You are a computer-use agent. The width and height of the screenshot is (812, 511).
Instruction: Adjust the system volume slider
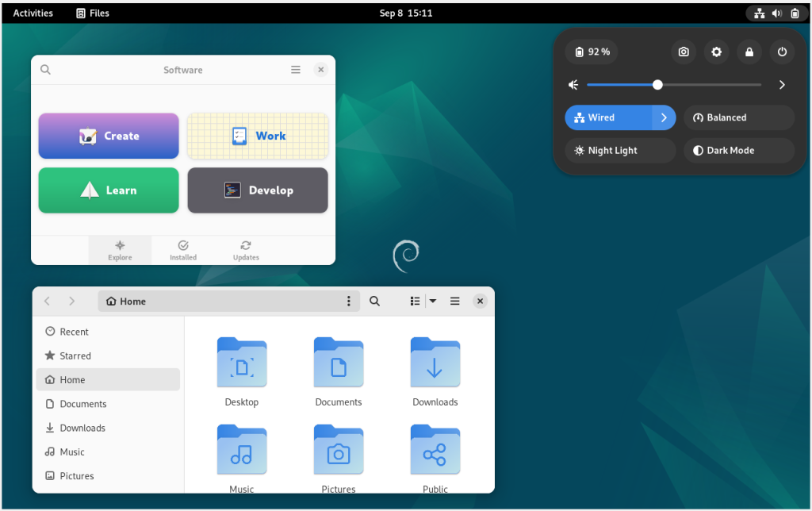point(657,84)
